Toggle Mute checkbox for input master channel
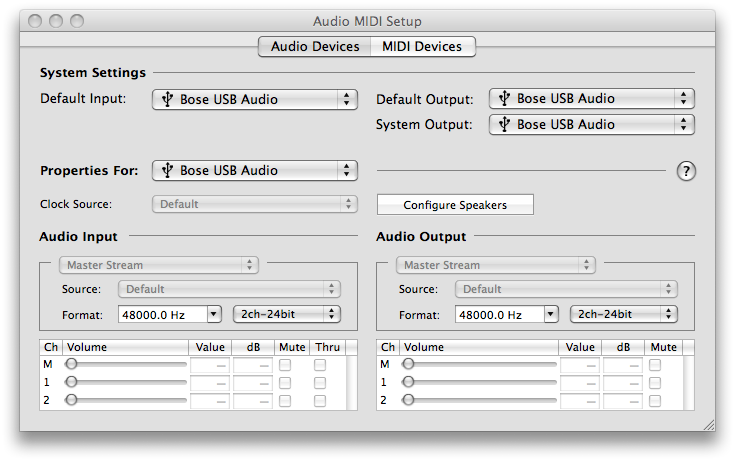The image size is (735, 461). coord(285,365)
